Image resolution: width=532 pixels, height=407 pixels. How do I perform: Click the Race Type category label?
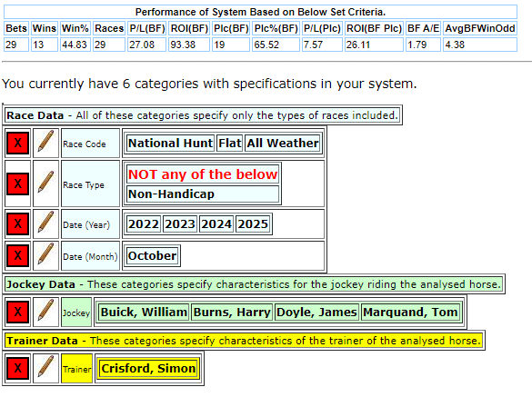90,184
